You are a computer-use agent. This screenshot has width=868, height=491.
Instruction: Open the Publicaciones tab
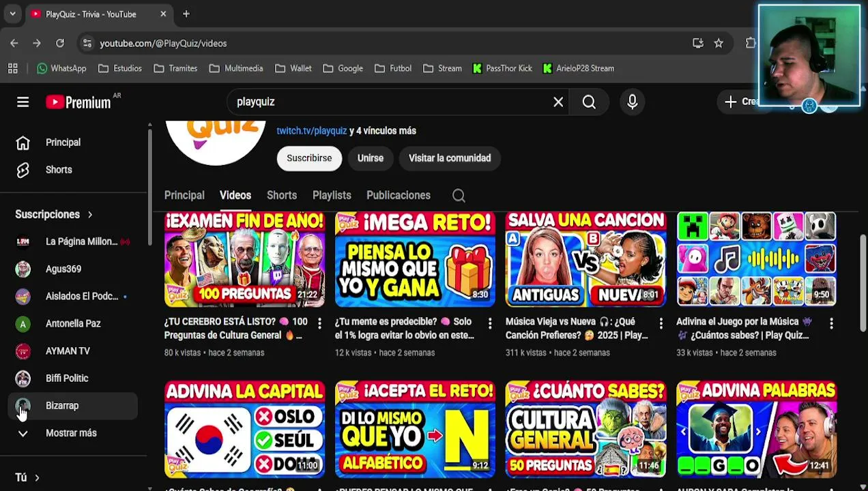tap(399, 195)
